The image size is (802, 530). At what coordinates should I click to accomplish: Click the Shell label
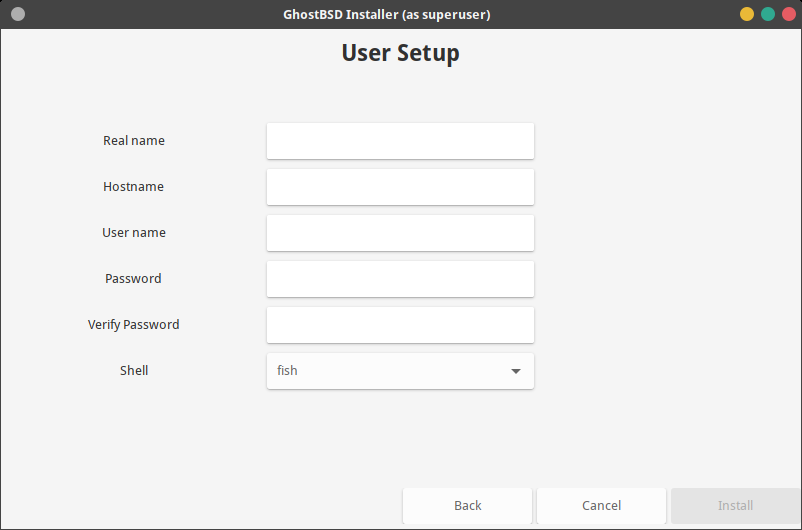pos(134,371)
